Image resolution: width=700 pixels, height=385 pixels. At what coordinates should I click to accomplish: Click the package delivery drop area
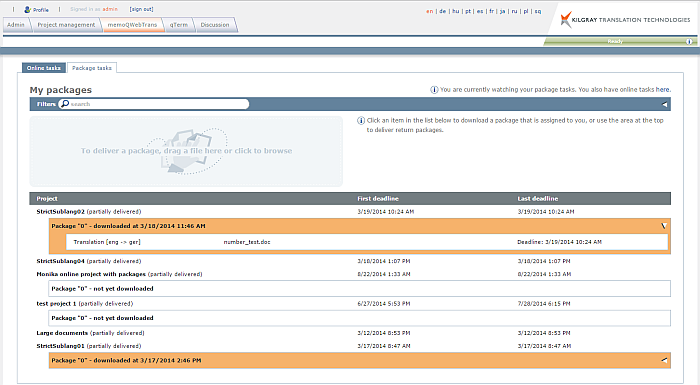pyautogui.click(x=186, y=151)
